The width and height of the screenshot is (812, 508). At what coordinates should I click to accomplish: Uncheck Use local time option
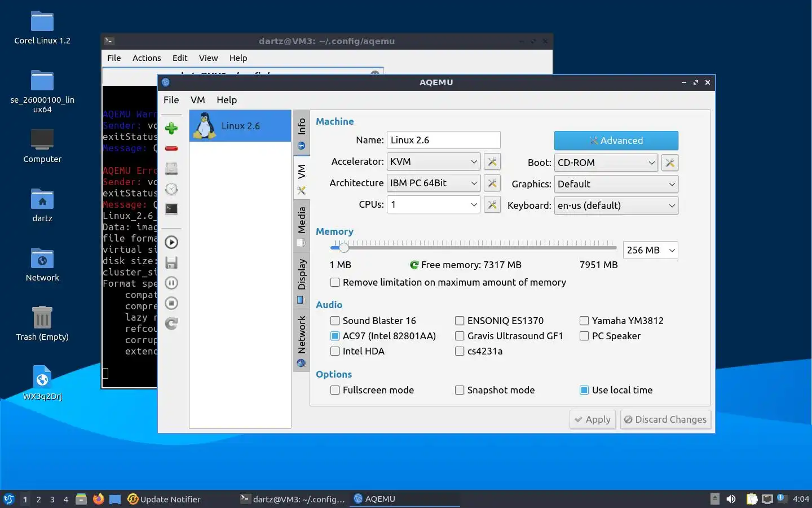(584, 390)
